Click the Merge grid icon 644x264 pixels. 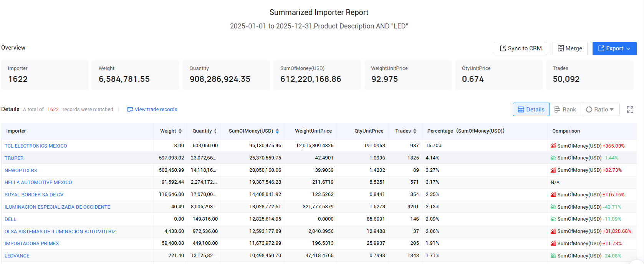pyautogui.click(x=561, y=48)
